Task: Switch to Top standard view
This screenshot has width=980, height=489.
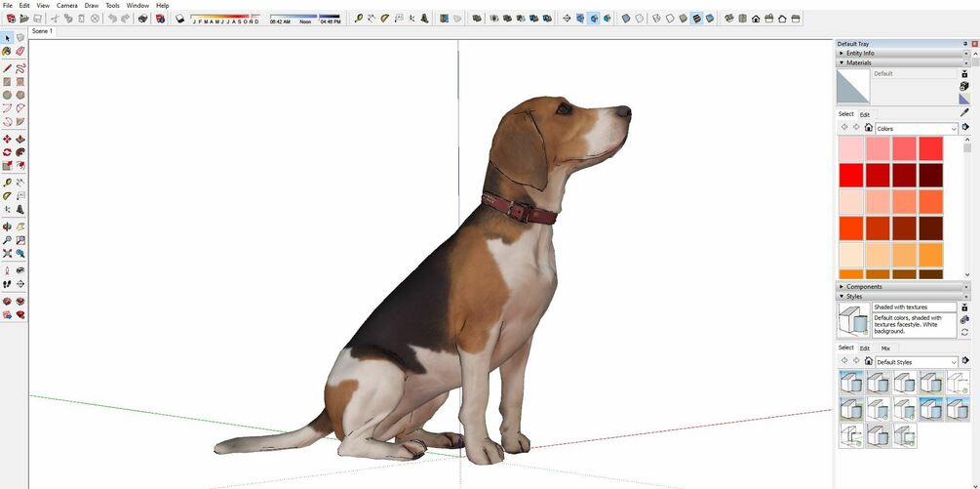Action: 742,19
